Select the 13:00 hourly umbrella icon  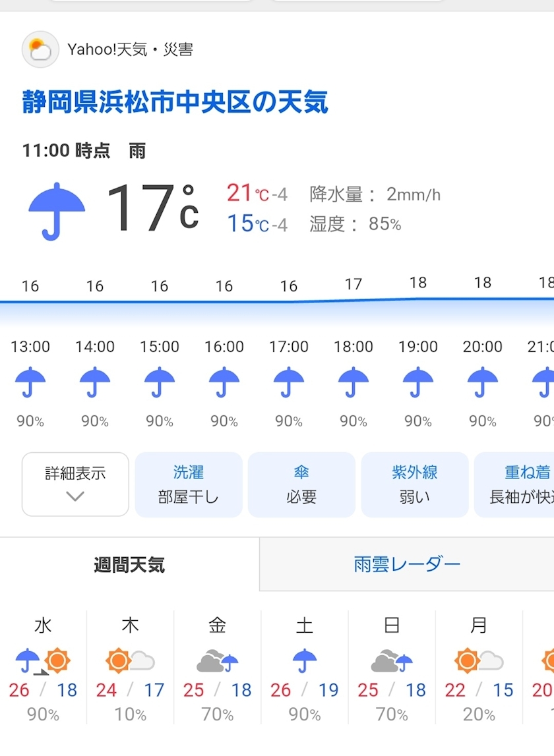point(30,382)
